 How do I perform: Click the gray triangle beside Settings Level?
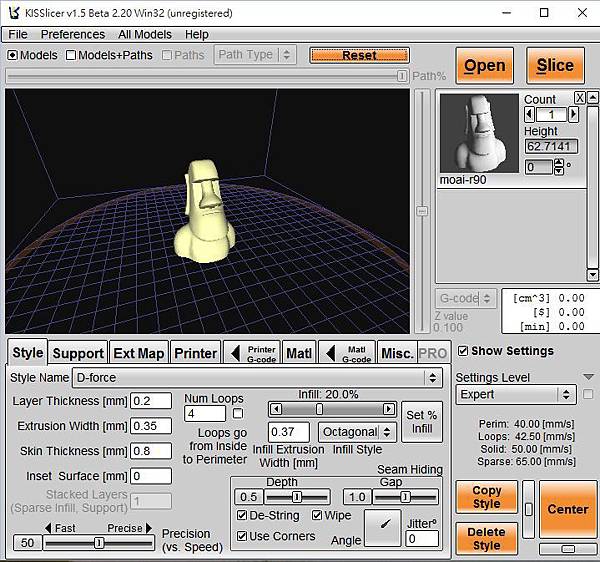[x=589, y=377]
